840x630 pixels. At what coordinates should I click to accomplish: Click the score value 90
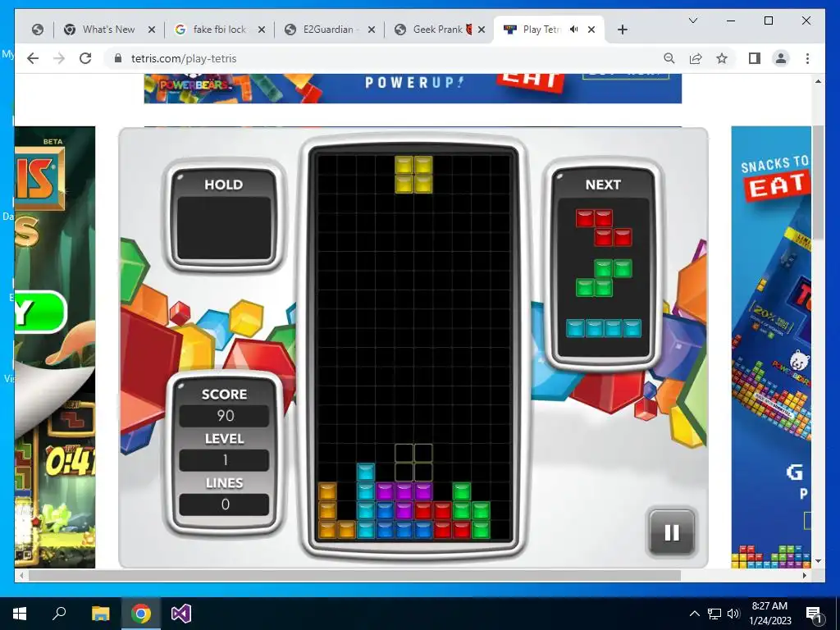[x=225, y=416]
